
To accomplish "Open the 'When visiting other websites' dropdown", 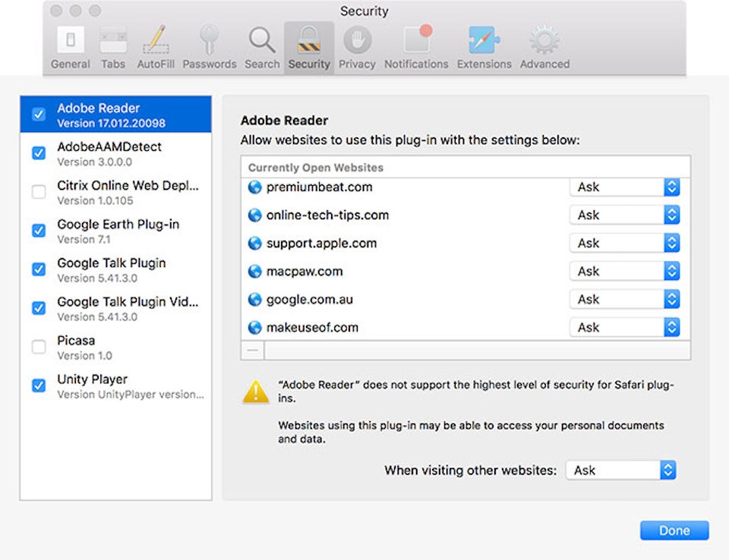I will click(x=620, y=470).
